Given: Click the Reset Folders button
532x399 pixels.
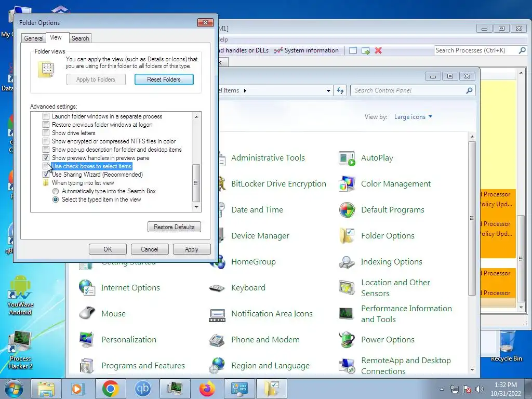Looking at the screenshot, I should [164, 79].
